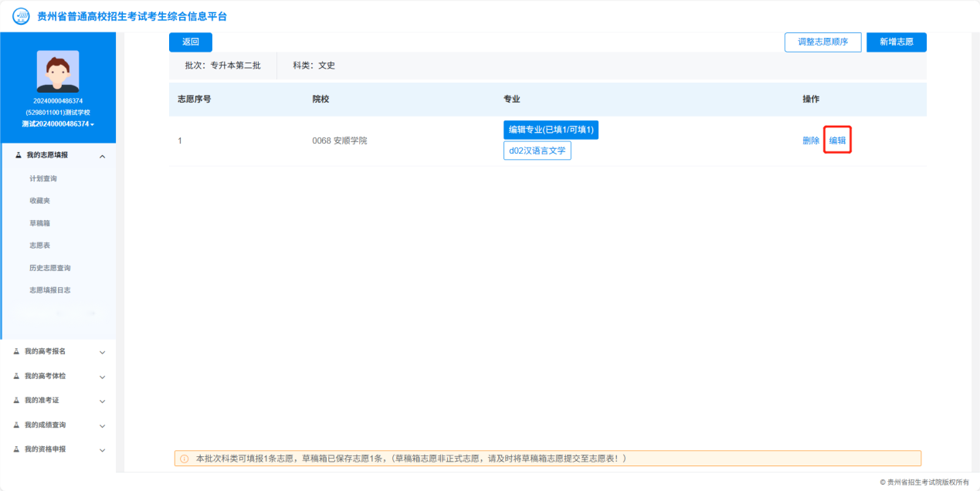This screenshot has height=491, width=980.
Task: Click 编辑专业(已填1/可填1) button
Action: (x=551, y=130)
